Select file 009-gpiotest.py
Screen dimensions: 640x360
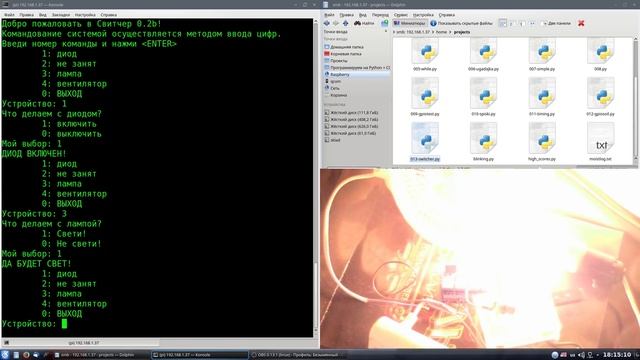click(424, 97)
